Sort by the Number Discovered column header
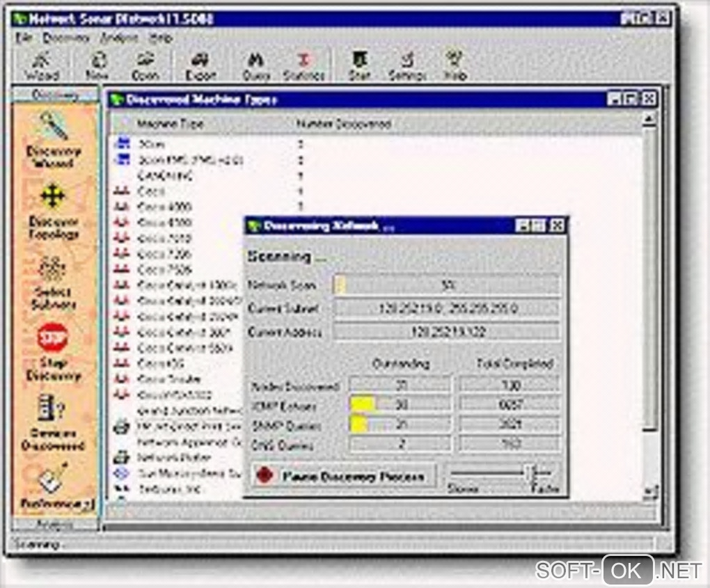Image resolution: width=710 pixels, height=588 pixels. [x=344, y=124]
